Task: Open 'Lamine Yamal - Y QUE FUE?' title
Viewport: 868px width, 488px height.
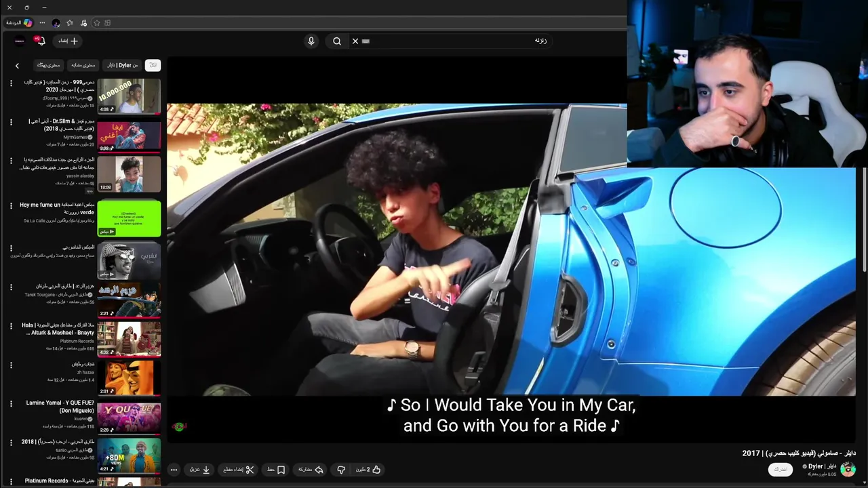Action: pyautogui.click(x=60, y=407)
